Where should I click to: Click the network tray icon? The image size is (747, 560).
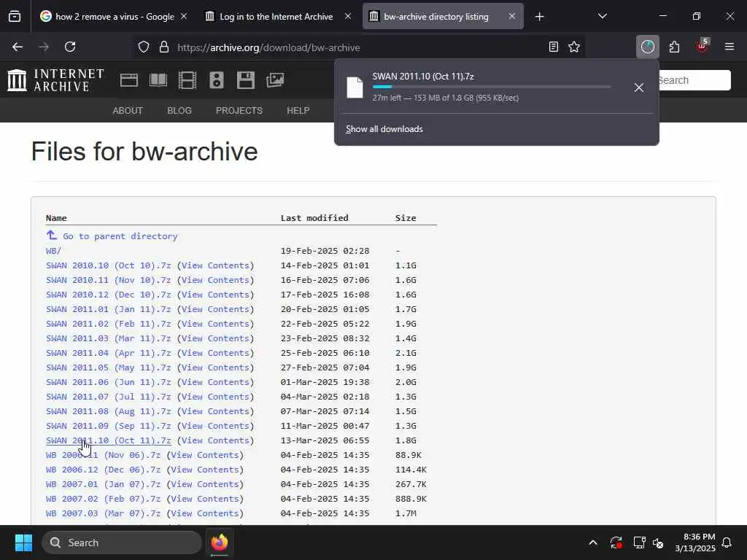(x=639, y=542)
